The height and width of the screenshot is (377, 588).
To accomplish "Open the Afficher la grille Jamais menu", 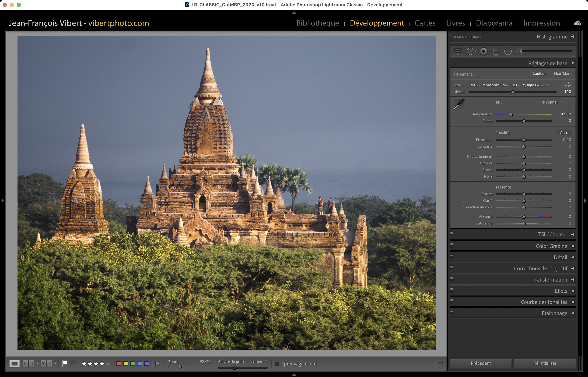I will point(258,361).
